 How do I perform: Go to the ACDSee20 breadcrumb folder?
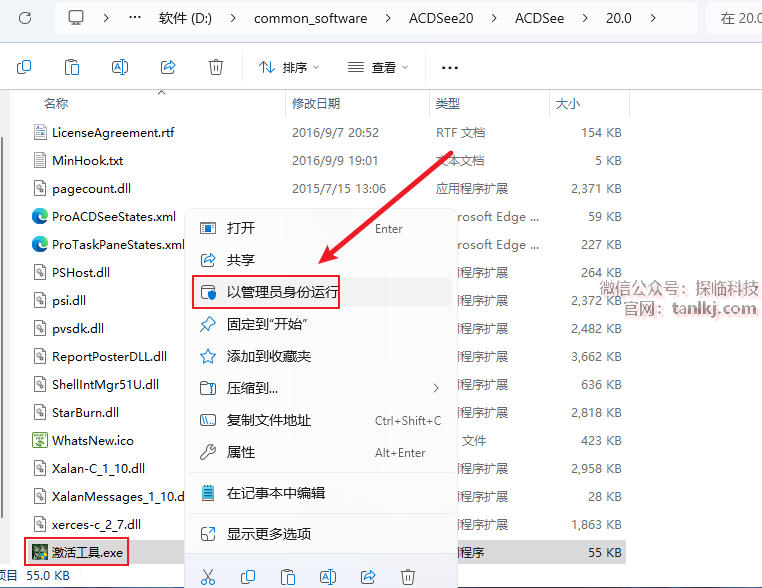441,18
